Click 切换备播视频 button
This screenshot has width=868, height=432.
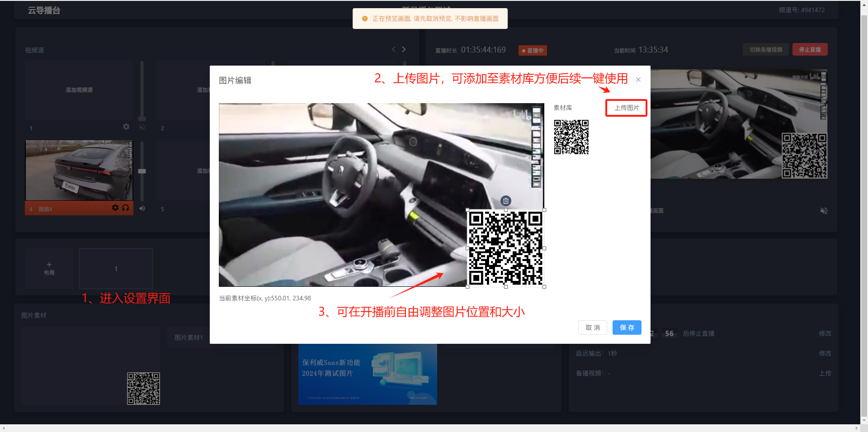[766, 50]
